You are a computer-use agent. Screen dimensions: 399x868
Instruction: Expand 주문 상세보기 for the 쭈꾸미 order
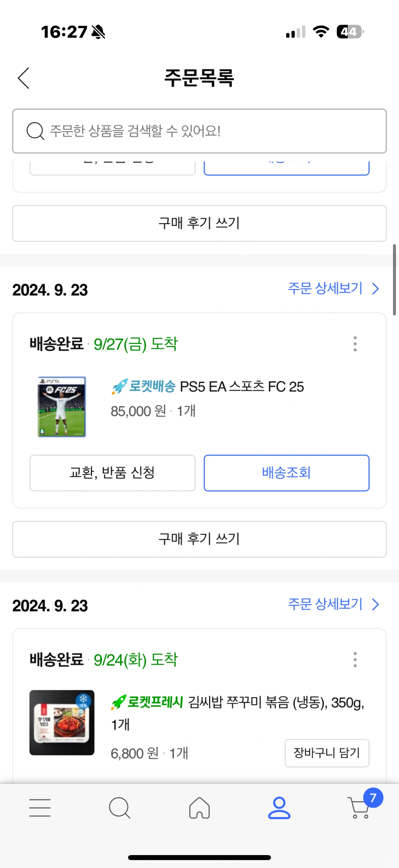[x=333, y=604]
